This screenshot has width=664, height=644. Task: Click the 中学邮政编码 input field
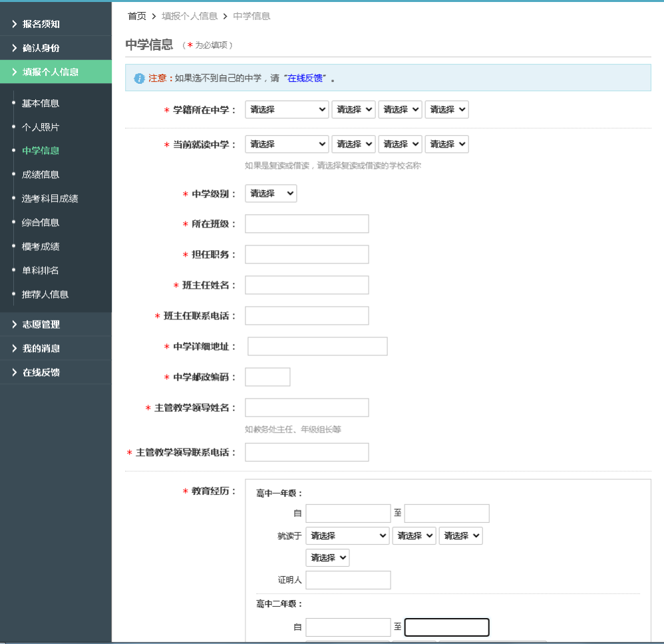pos(267,377)
